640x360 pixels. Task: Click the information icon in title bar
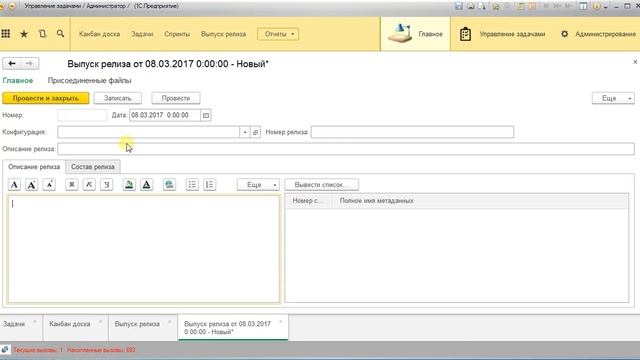(596, 6)
